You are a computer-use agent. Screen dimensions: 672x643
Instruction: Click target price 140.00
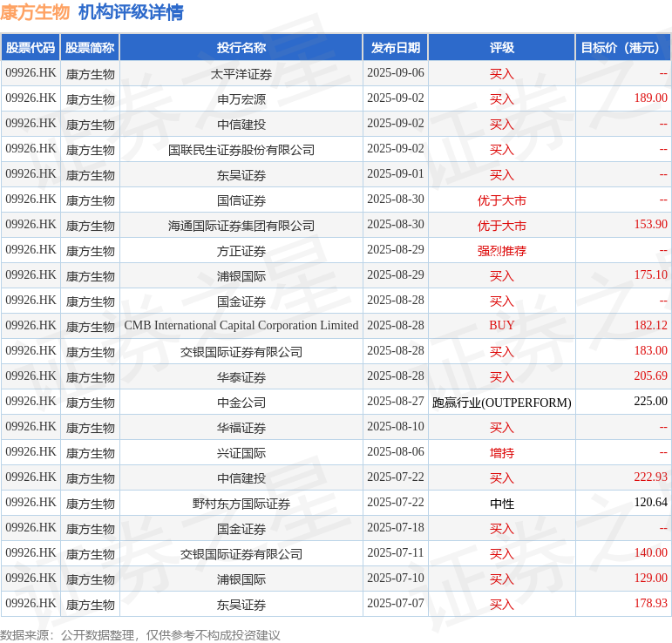[x=650, y=553]
